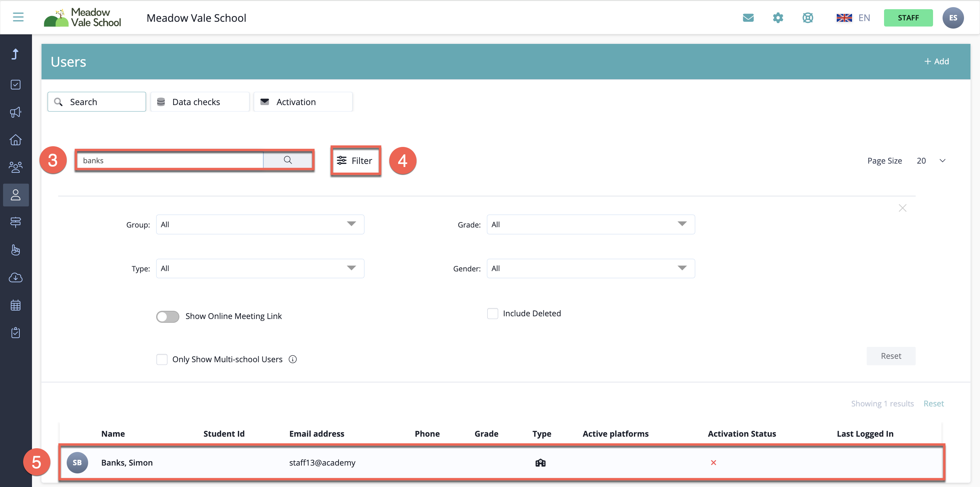Click the Add user button
This screenshot has width=980, height=487.
point(936,62)
